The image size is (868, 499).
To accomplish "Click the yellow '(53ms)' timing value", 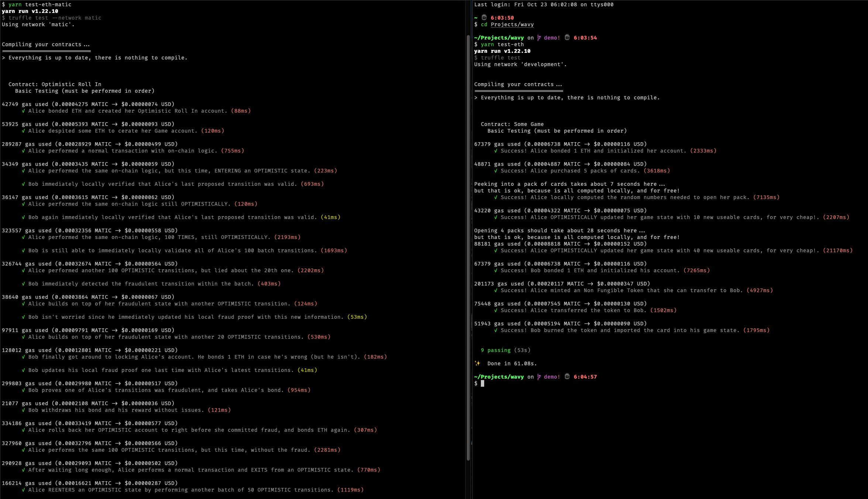I will coord(357,317).
